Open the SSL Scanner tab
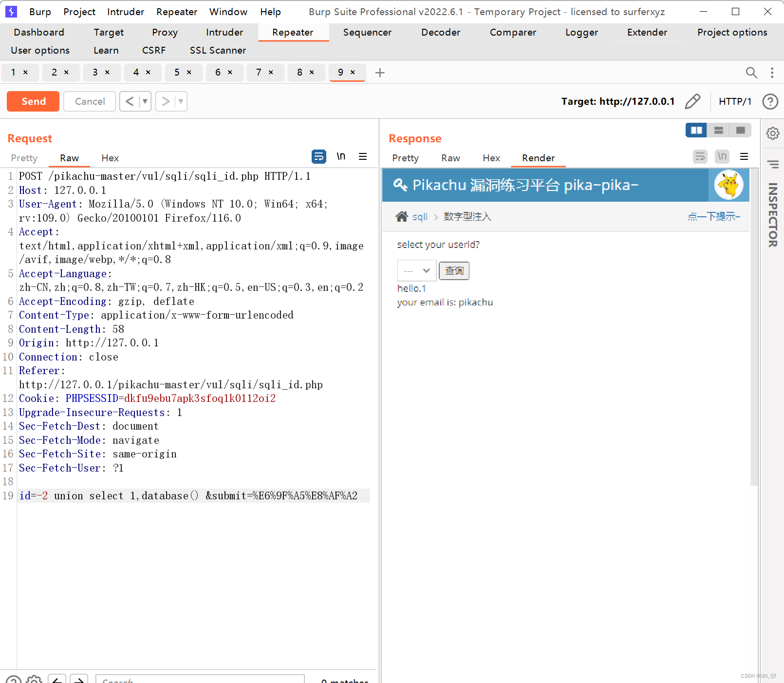Viewport: 784px width, 683px height. point(218,50)
